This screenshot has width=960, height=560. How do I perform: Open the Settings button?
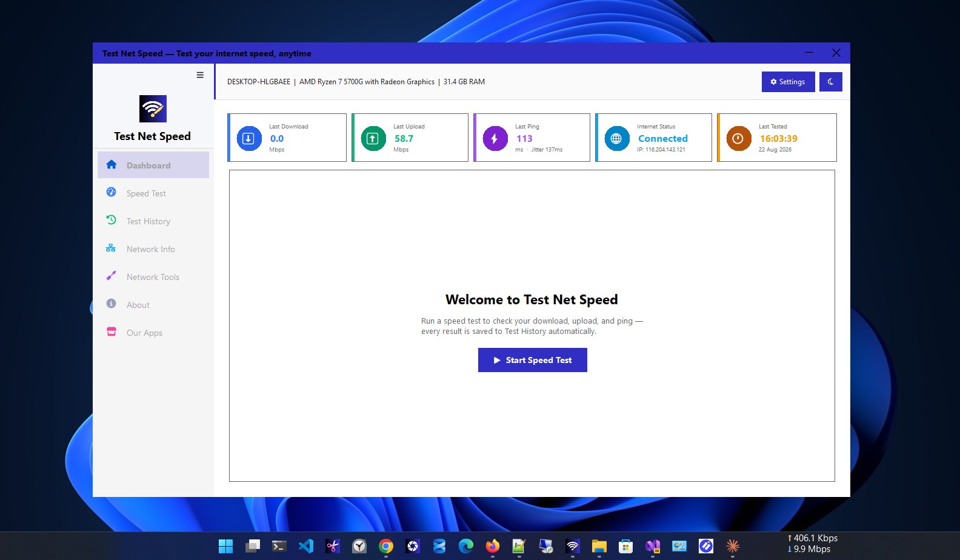point(788,82)
